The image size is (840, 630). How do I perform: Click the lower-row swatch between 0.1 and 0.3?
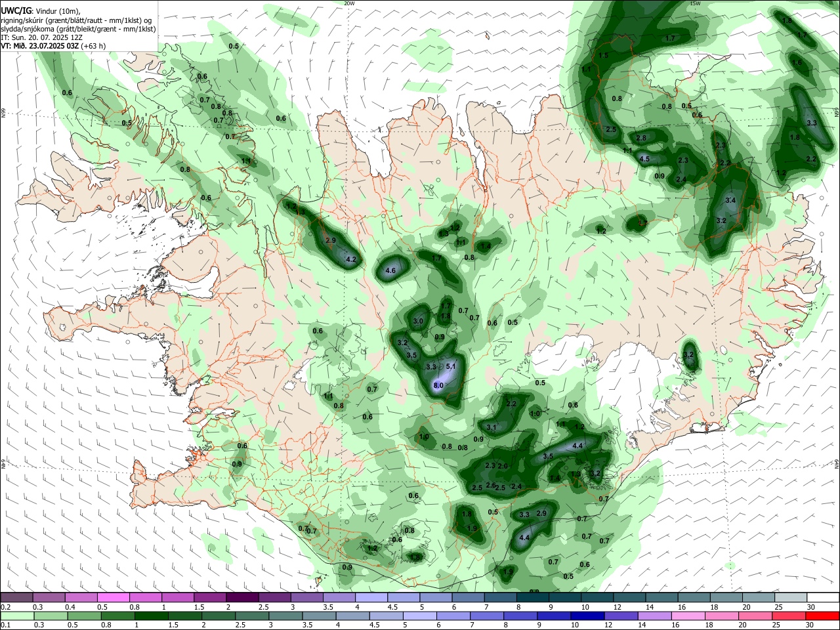[16, 616]
